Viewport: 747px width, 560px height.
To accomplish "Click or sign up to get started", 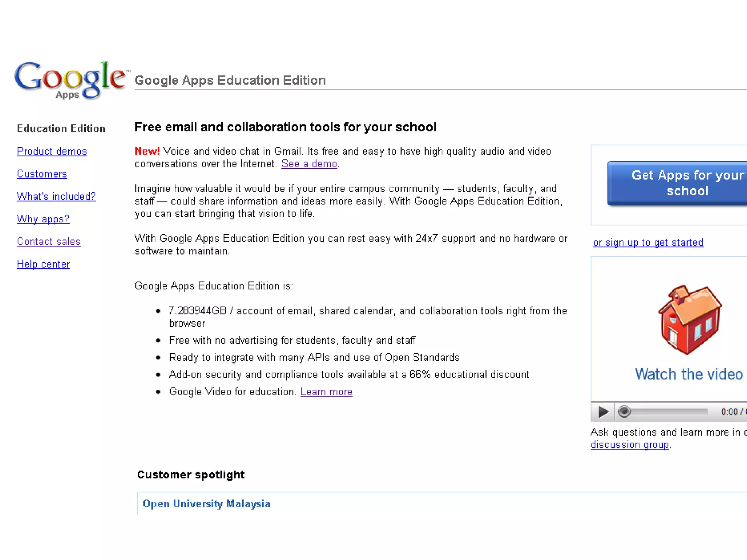I will point(648,242).
